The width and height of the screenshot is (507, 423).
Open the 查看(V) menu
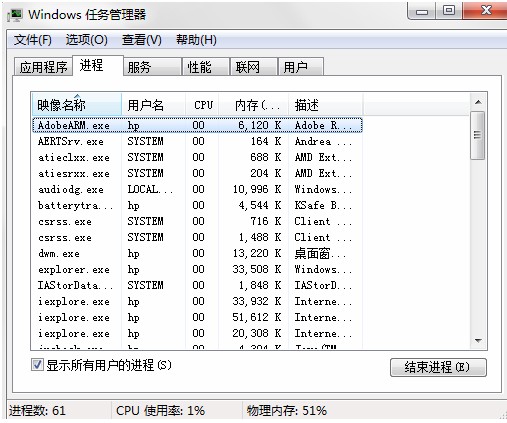(x=141, y=40)
